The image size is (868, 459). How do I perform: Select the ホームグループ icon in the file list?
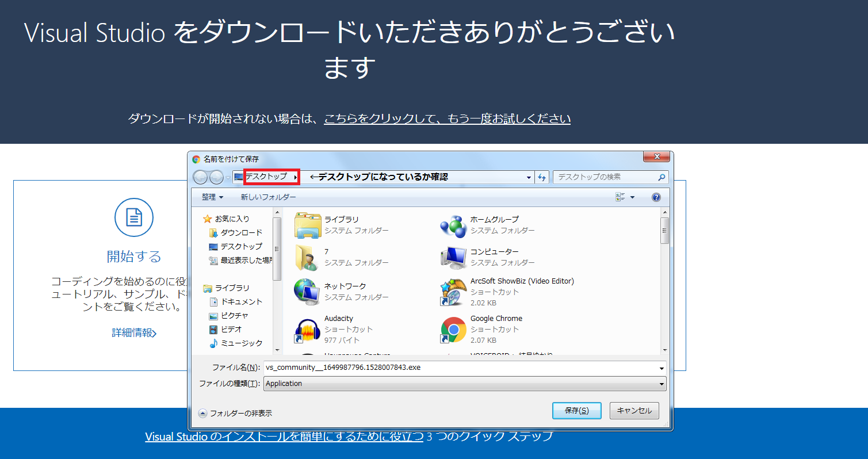click(454, 225)
